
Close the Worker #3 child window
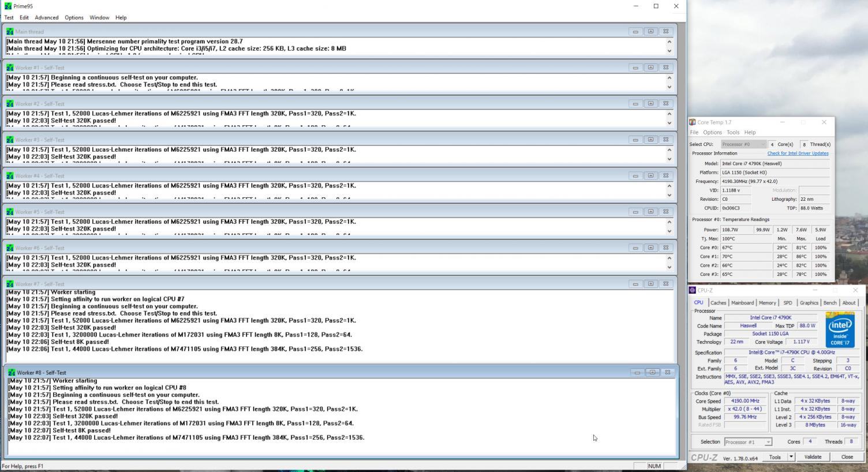[665, 140]
